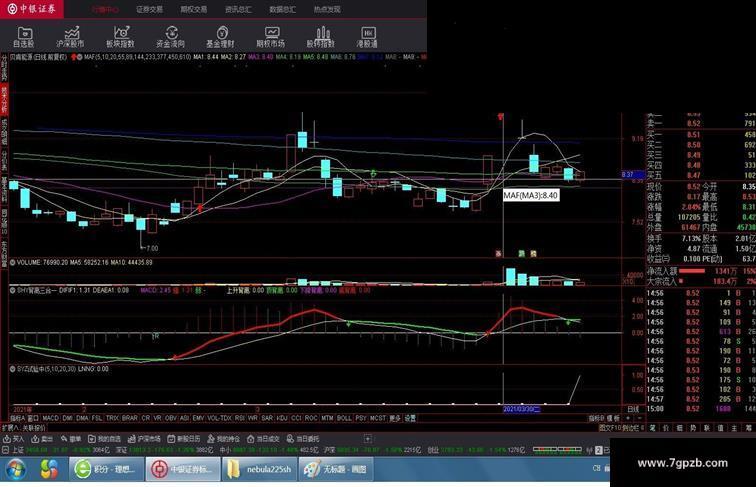Switch indicator to BOLL tab
Image resolution: width=756 pixels, height=487 pixels.
(344, 418)
